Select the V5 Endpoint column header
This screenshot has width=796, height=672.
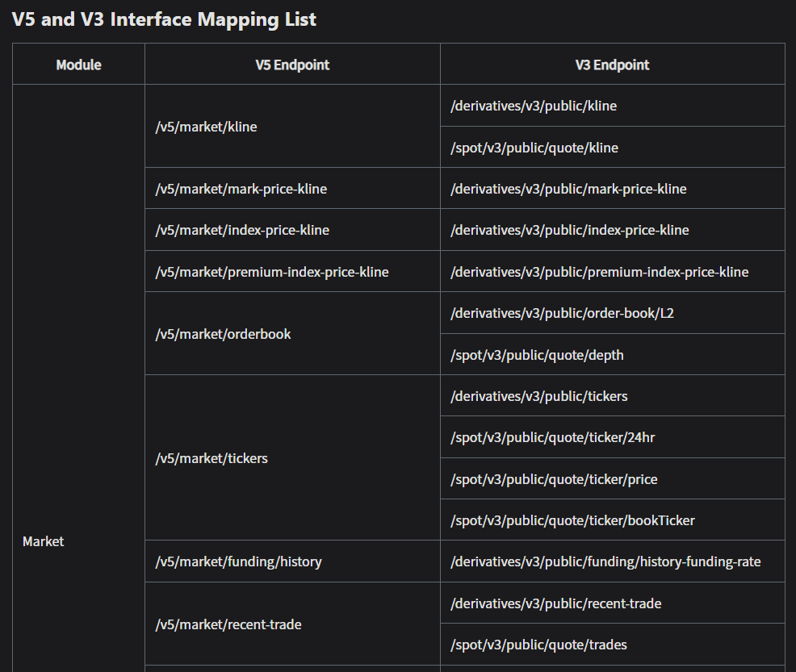[x=292, y=65]
